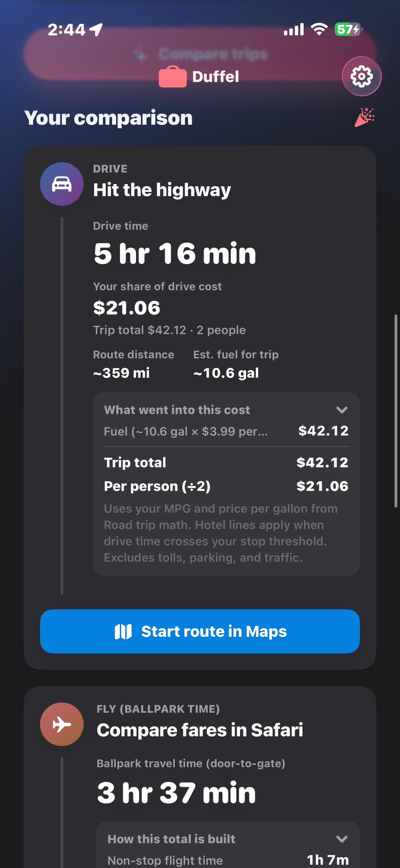Viewport: 400px width, 868px height.
Task: Tap the location arrow next to the clock
Action: coord(95,30)
